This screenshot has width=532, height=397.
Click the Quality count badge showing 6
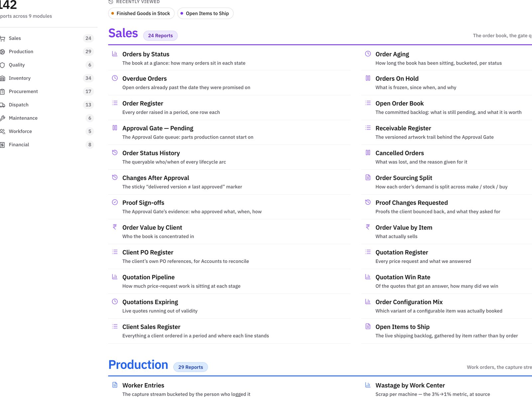[89, 65]
